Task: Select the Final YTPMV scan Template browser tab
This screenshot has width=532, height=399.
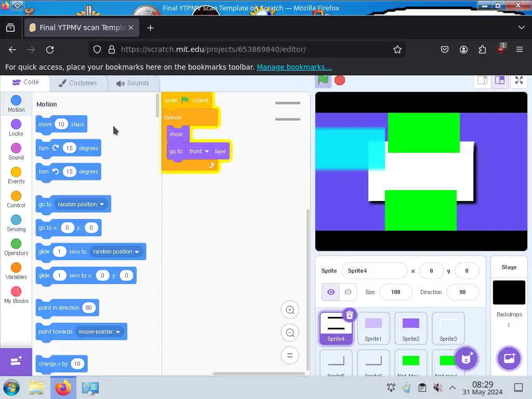Action: pos(82,28)
